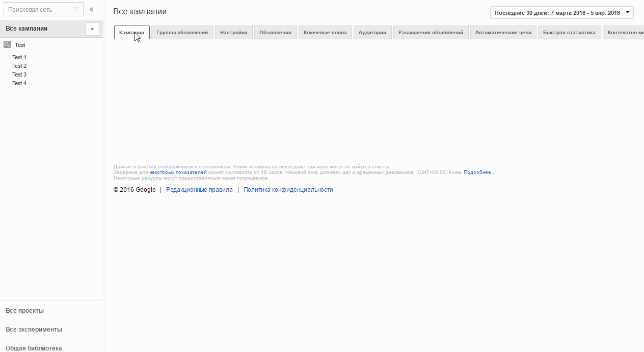
Task: Open Все эксперименты in the sidebar
Action: [34, 330]
